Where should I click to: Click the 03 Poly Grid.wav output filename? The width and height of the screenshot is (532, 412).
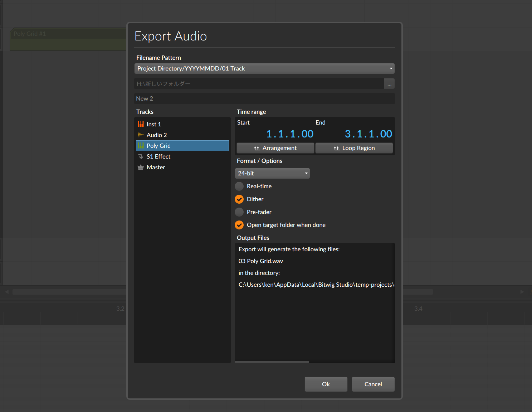261,261
